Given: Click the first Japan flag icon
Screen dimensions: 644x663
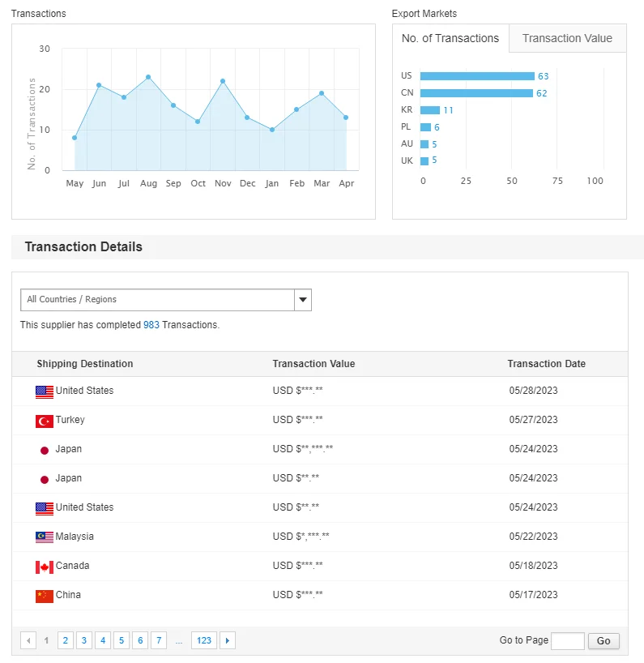Looking at the screenshot, I should [45, 450].
